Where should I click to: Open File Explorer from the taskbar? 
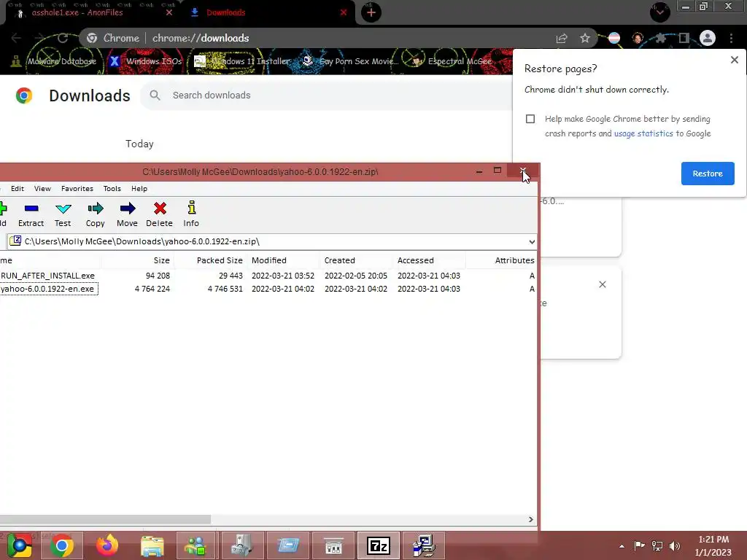click(x=152, y=545)
